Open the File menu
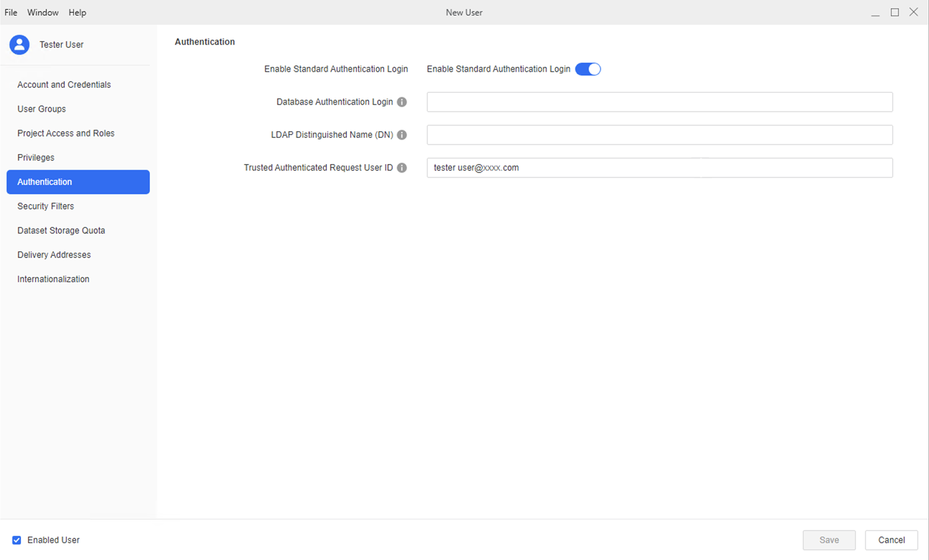929x560 pixels. click(11, 12)
